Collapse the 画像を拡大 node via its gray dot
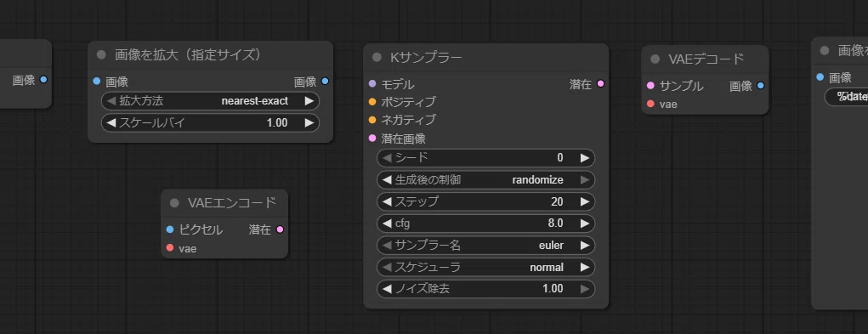 coord(101,54)
